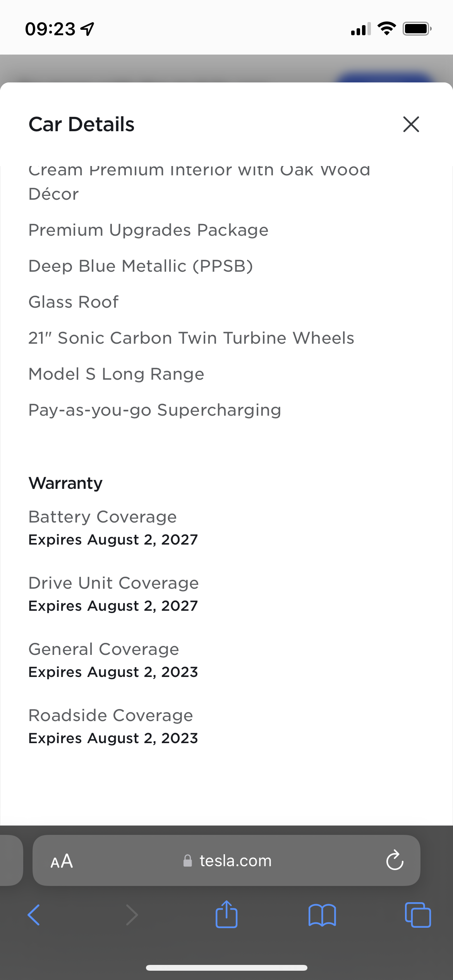Go back to the previous page
The image size is (453, 980).
pos(34,915)
